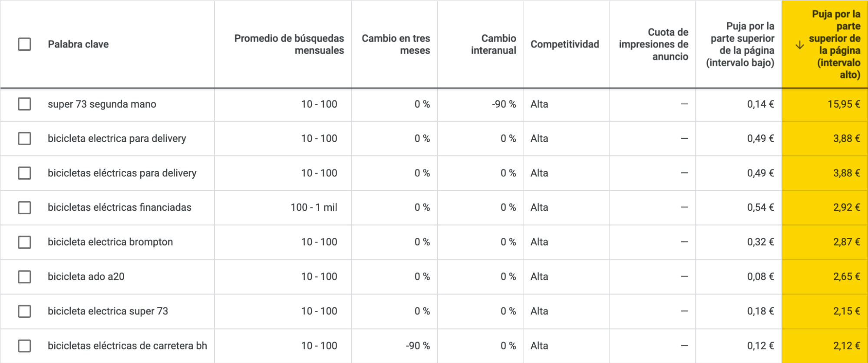Click the Alta competitiveness label for 'bicicleta ado a20'
Viewport: 868px width, 363px height.
pyautogui.click(x=539, y=276)
